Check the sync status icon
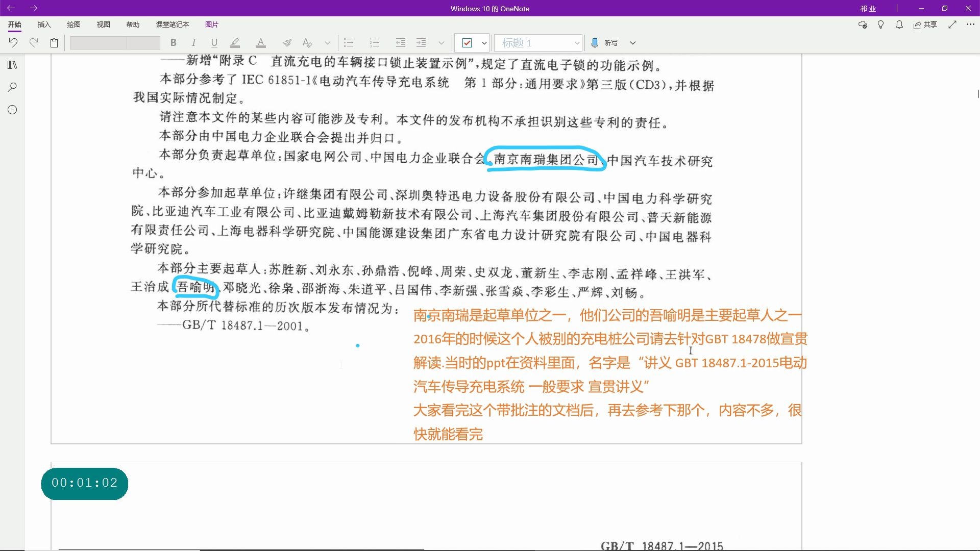 pyautogui.click(x=863, y=24)
